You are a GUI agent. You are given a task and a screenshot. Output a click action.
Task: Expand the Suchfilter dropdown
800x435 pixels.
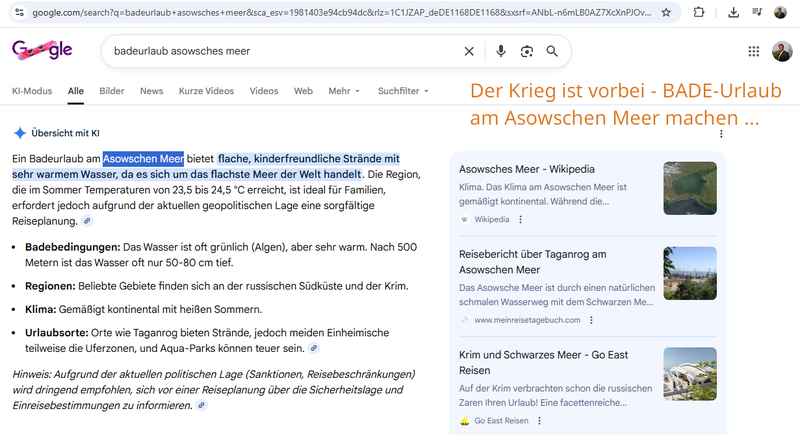point(403,91)
